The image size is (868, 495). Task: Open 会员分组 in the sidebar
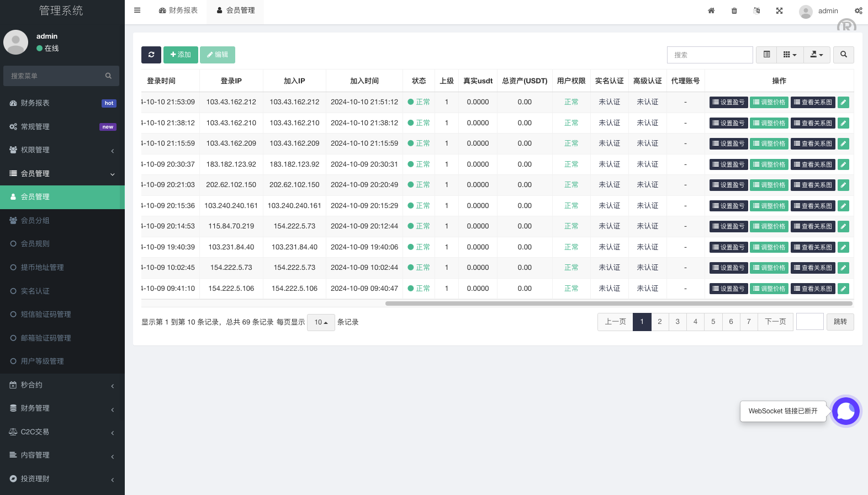point(35,220)
